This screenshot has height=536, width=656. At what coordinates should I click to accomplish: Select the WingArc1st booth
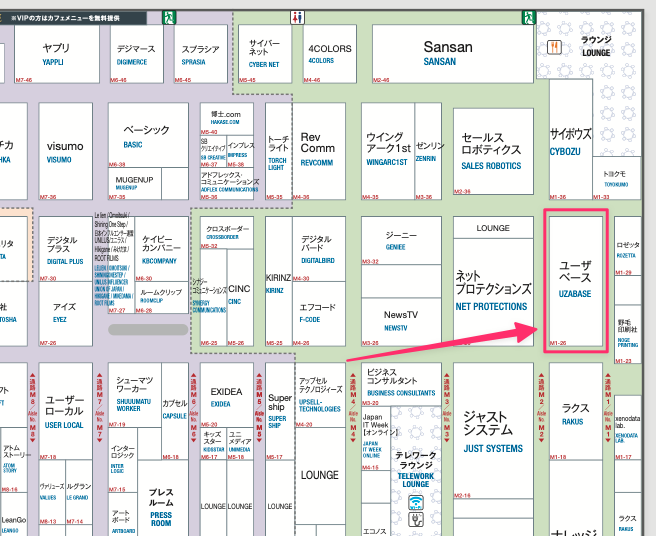(x=388, y=151)
